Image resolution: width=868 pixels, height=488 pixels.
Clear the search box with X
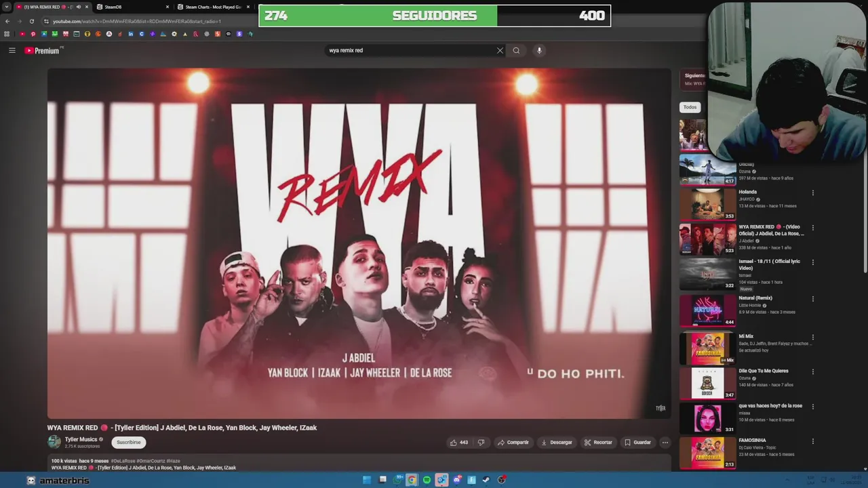click(x=500, y=50)
